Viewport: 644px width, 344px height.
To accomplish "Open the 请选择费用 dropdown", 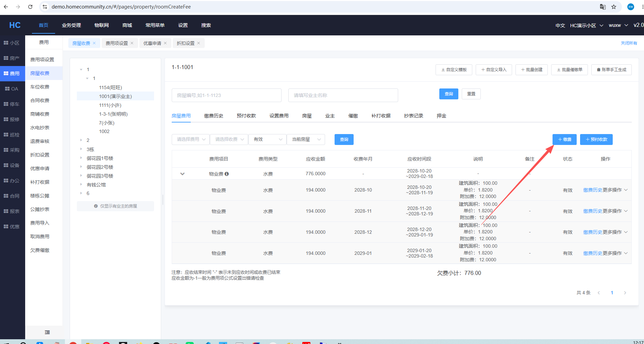I will (x=190, y=140).
